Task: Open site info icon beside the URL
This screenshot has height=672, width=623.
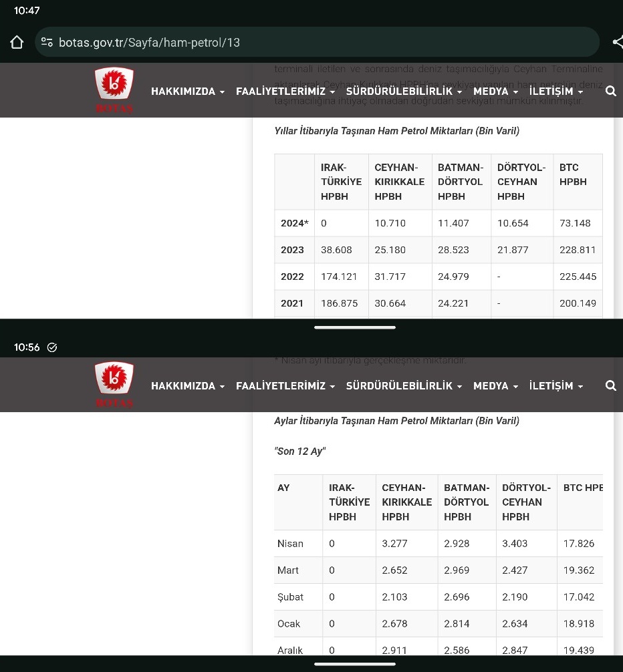Action: click(46, 43)
